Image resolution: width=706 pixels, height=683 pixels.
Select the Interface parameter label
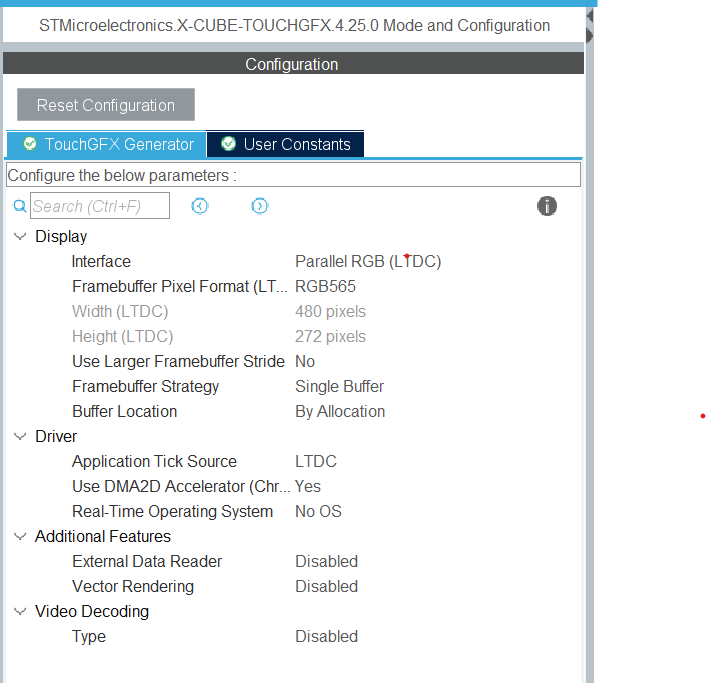pos(101,262)
